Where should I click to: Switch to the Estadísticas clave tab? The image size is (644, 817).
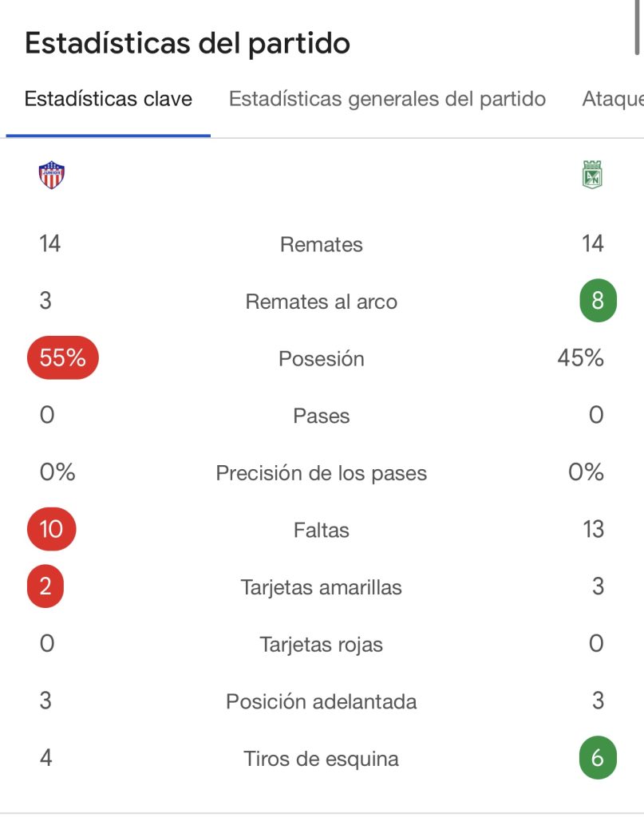[109, 99]
